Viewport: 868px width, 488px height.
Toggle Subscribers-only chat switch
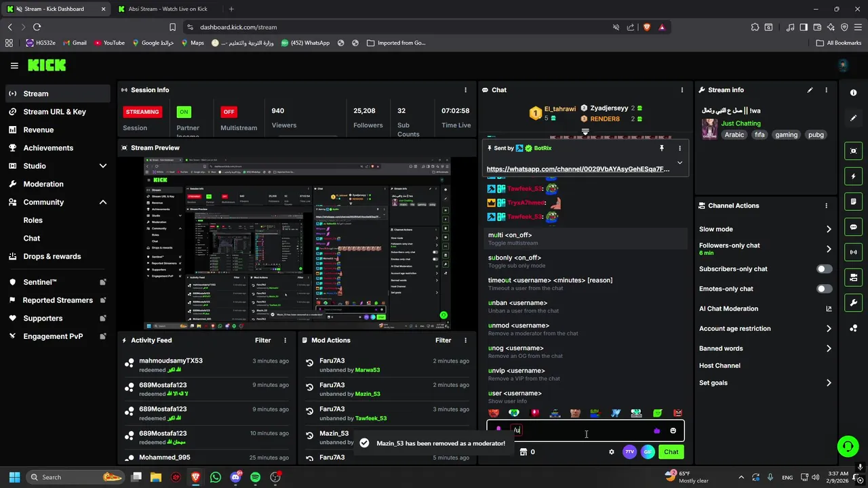coord(824,269)
